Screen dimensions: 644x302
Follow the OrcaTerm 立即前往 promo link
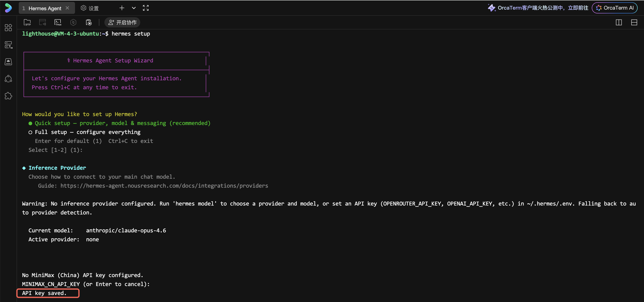tap(578, 7)
